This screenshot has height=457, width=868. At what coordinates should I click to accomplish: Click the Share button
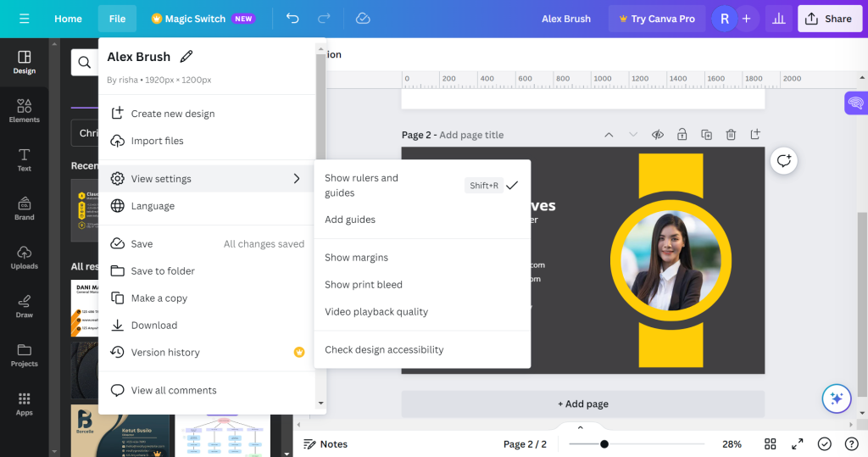(829, 19)
